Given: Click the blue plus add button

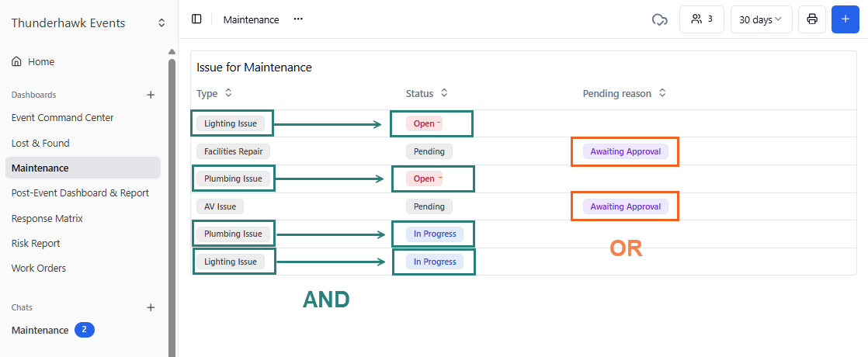Looking at the screenshot, I should (845, 19).
